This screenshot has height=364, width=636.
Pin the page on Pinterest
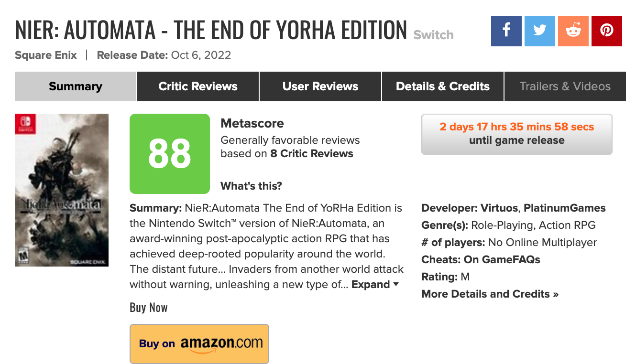pyautogui.click(x=606, y=31)
